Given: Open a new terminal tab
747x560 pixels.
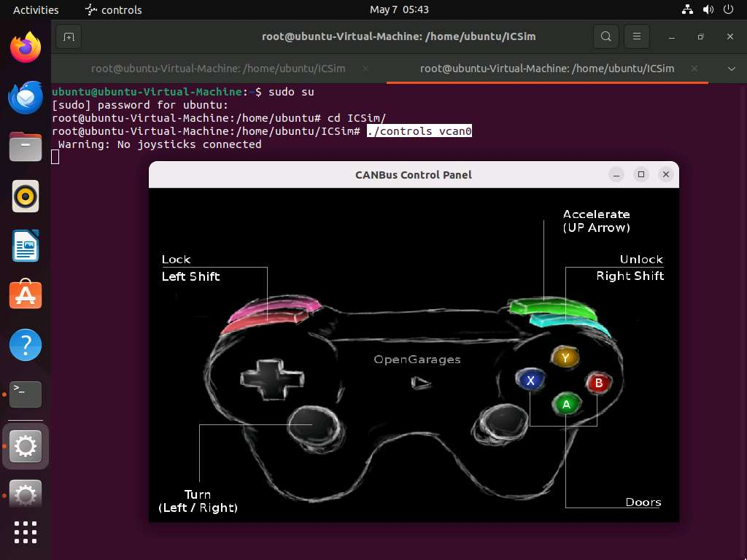Looking at the screenshot, I should point(68,36).
